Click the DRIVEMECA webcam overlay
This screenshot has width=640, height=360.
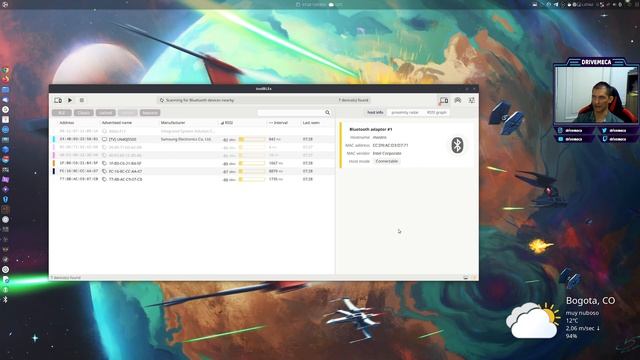596,100
